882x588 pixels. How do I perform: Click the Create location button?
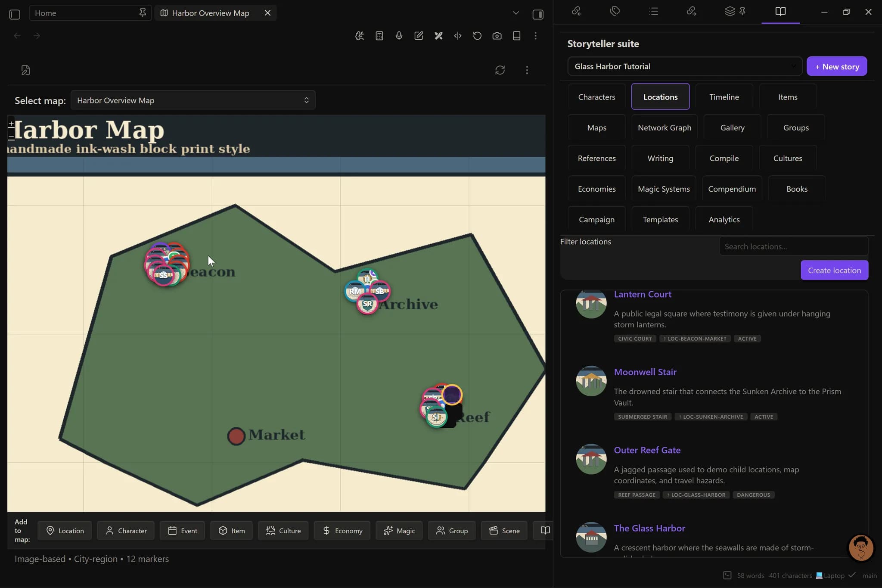coord(834,270)
